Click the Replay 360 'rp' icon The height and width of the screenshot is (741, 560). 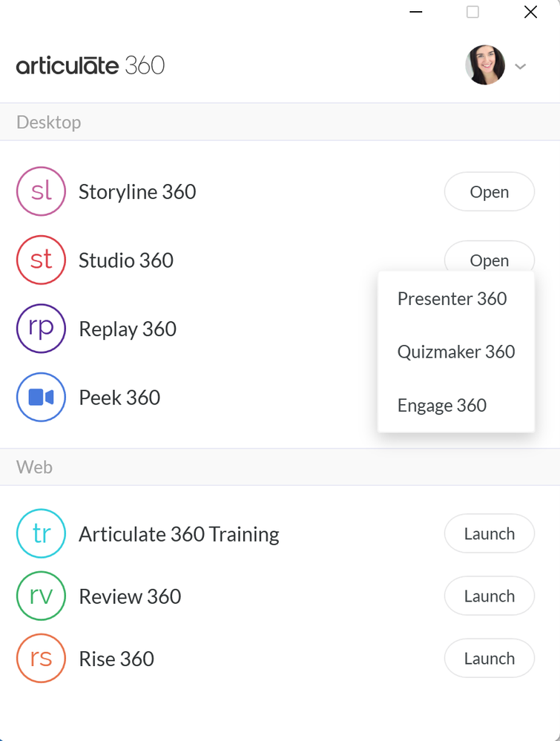click(41, 329)
